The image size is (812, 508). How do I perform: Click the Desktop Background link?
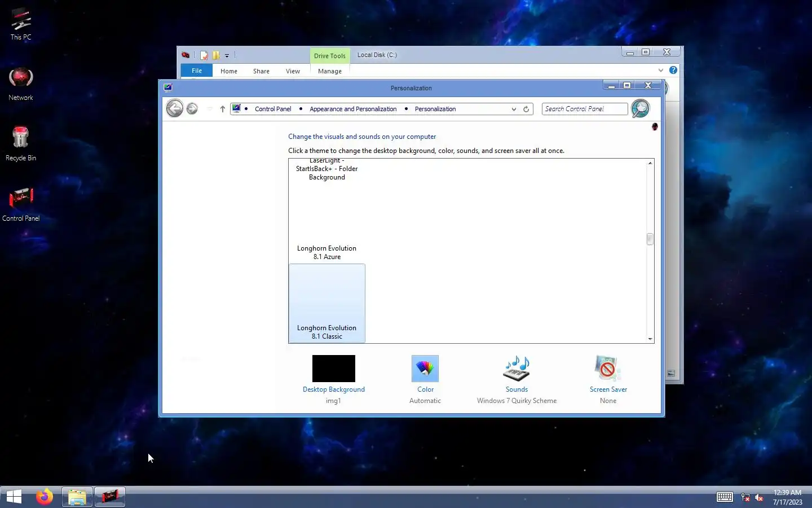pyautogui.click(x=334, y=389)
